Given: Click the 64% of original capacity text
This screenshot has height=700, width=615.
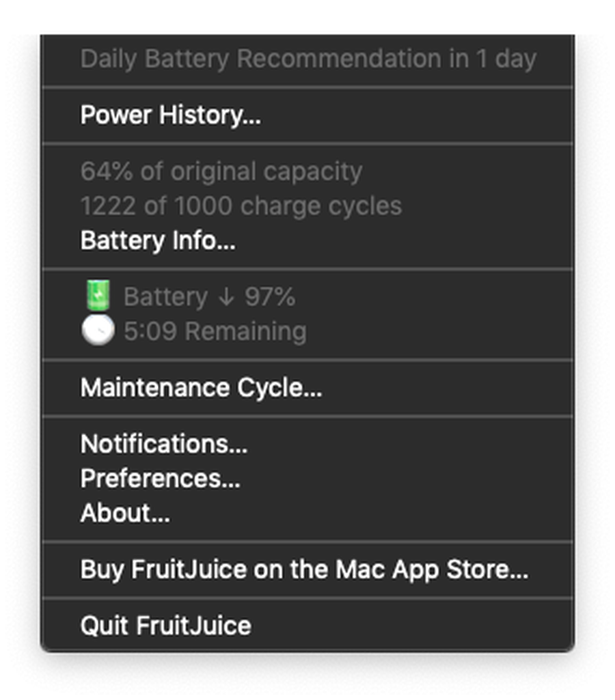Looking at the screenshot, I should [221, 171].
